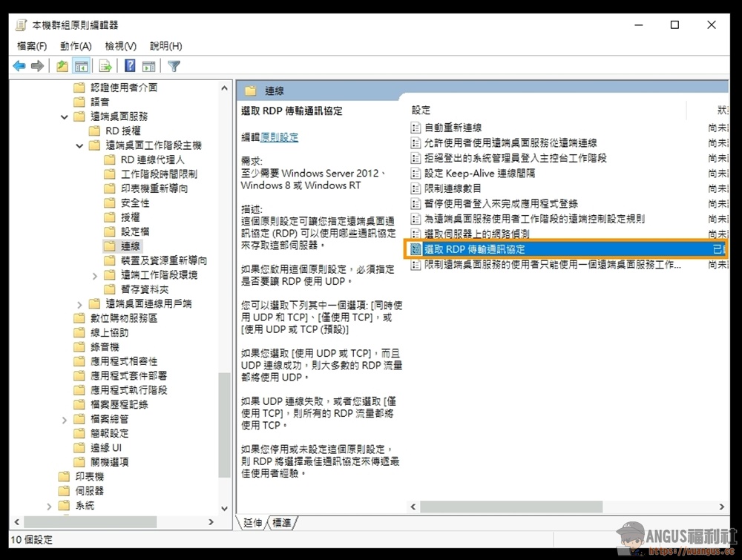
Task: Click settings list horizontal scrollbar left arrow
Action: point(413,507)
